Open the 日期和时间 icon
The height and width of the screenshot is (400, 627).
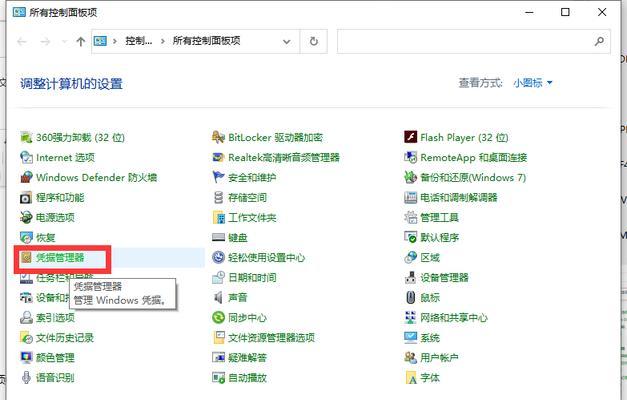pos(218,278)
